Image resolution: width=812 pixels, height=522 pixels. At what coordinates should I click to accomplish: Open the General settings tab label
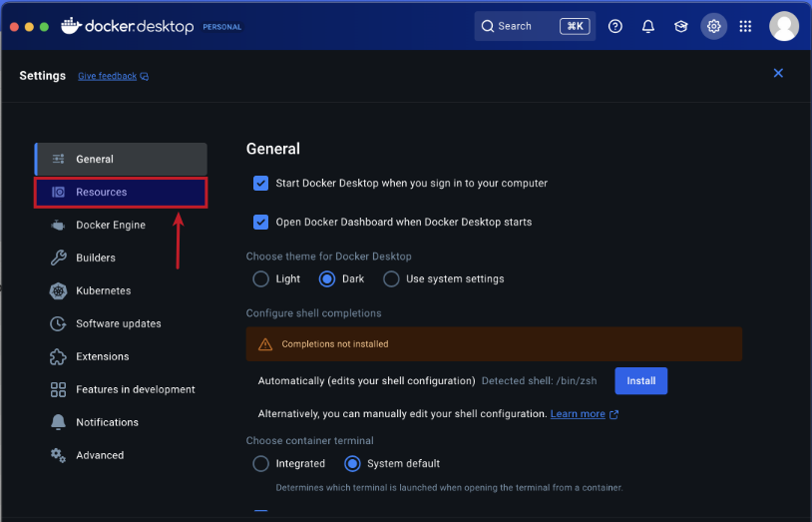94,159
